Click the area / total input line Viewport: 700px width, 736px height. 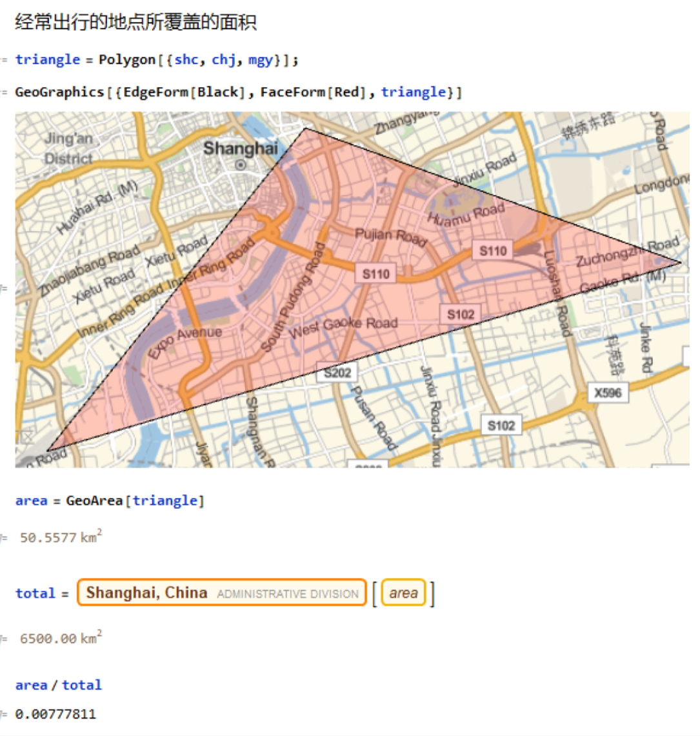[59, 685]
